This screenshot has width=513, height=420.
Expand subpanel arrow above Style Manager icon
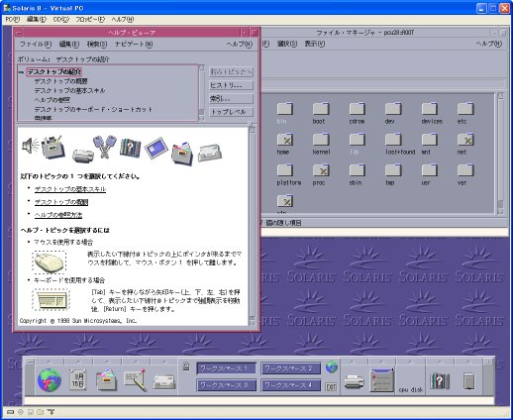(381, 362)
